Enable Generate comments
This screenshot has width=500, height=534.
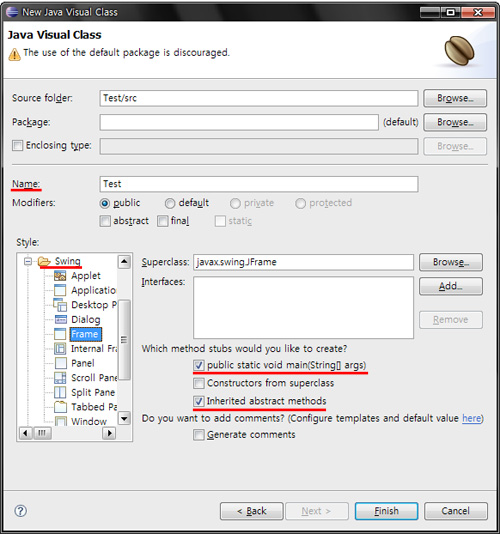click(199, 435)
